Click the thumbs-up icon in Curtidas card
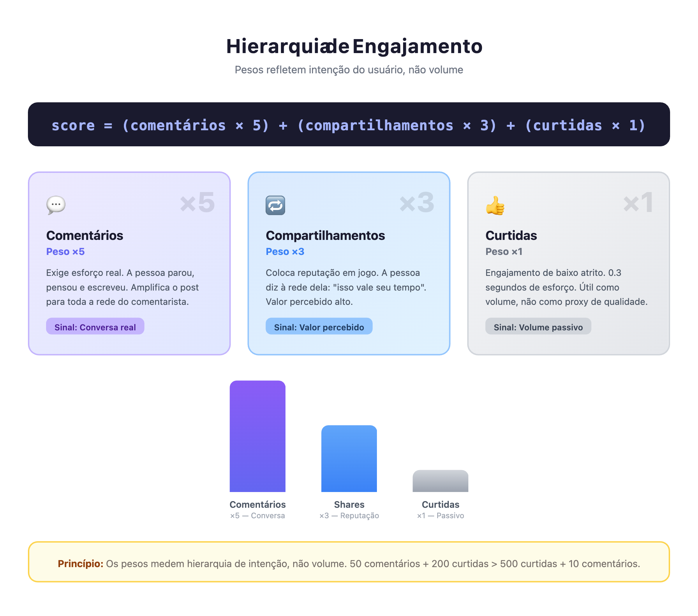This screenshot has height=616, width=698. pyautogui.click(x=495, y=205)
